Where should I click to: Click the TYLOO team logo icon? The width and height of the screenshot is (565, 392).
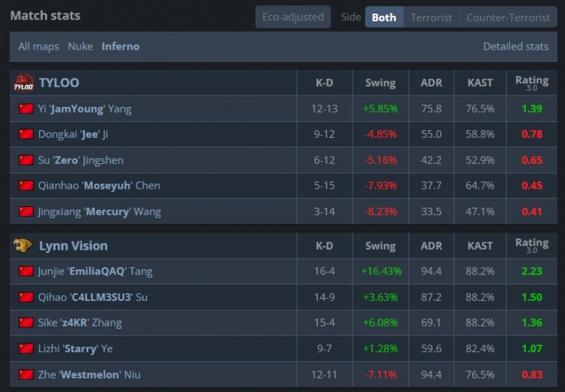coord(24,83)
